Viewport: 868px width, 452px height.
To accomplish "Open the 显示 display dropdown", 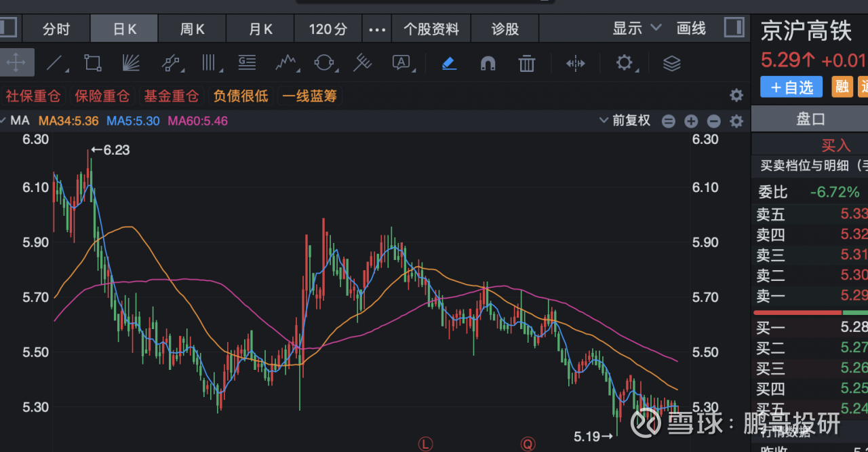I will [x=637, y=29].
